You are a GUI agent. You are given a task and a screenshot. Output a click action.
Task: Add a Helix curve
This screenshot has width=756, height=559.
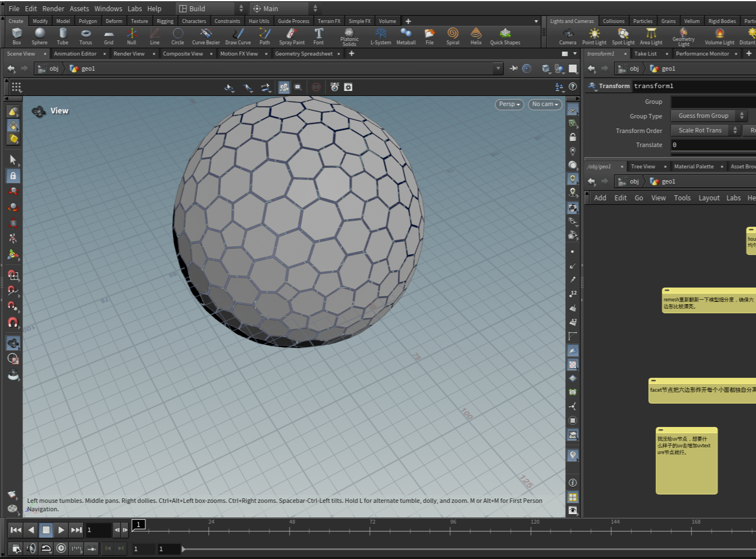(476, 36)
